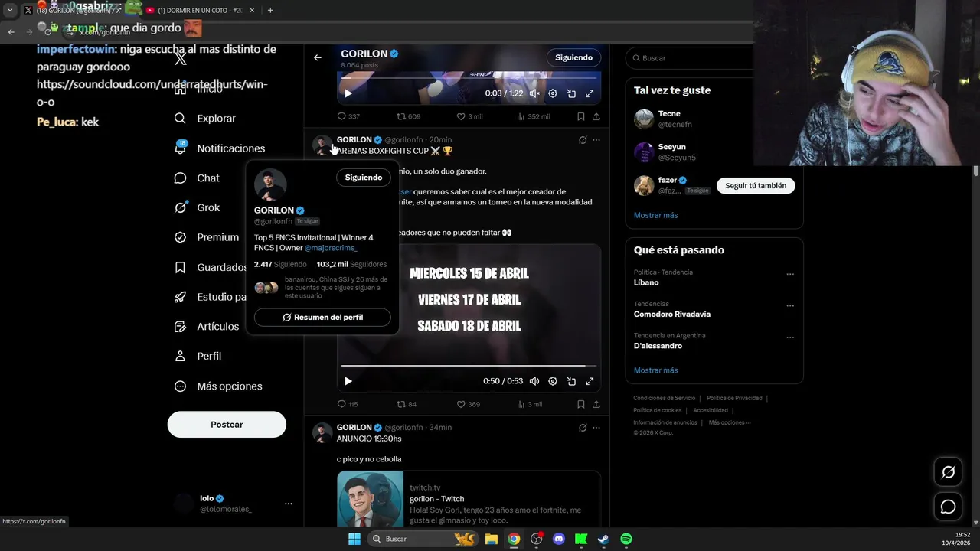Click Seguir tú también for fazer
This screenshot has width=980, height=551.
click(x=756, y=186)
